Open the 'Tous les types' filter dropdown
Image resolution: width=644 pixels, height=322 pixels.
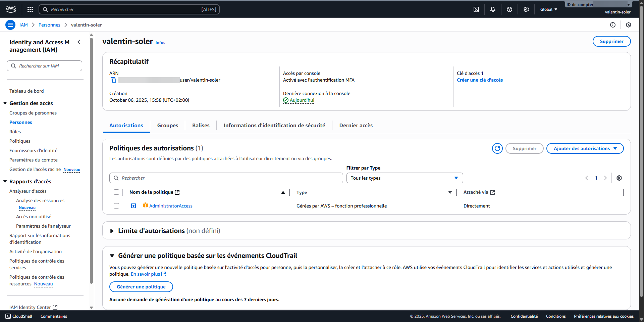point(404,178)
